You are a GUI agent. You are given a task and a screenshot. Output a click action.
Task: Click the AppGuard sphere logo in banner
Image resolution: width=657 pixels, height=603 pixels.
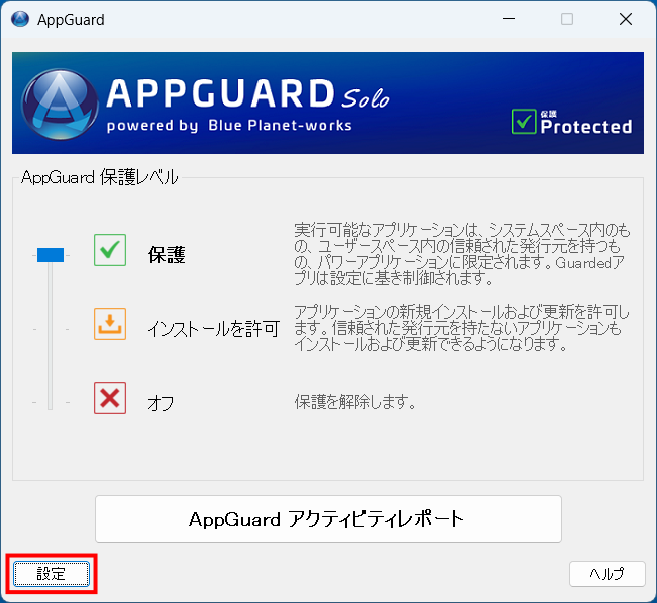click(x=59, y=105)
